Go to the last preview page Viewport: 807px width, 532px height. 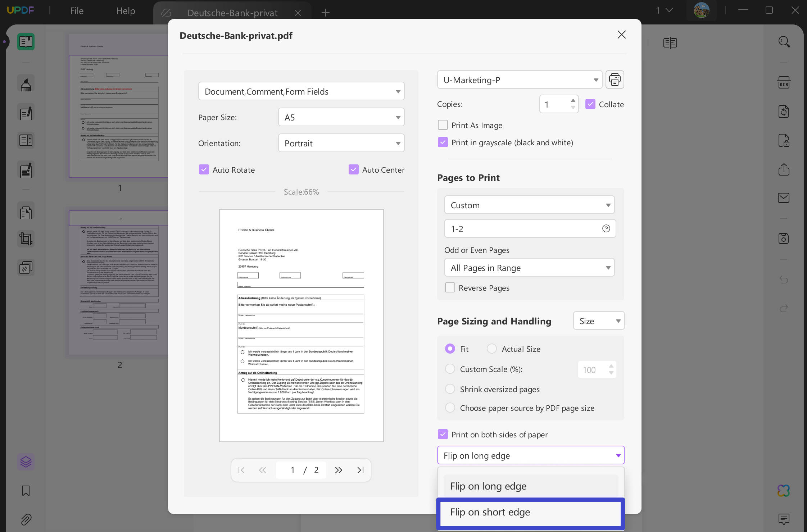(x=360, y=470)
